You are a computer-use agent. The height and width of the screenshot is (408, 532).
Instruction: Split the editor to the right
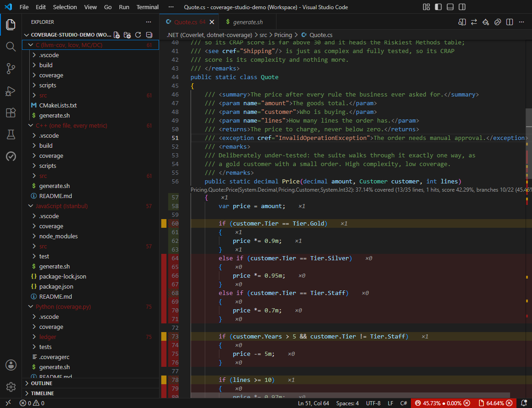510,22
